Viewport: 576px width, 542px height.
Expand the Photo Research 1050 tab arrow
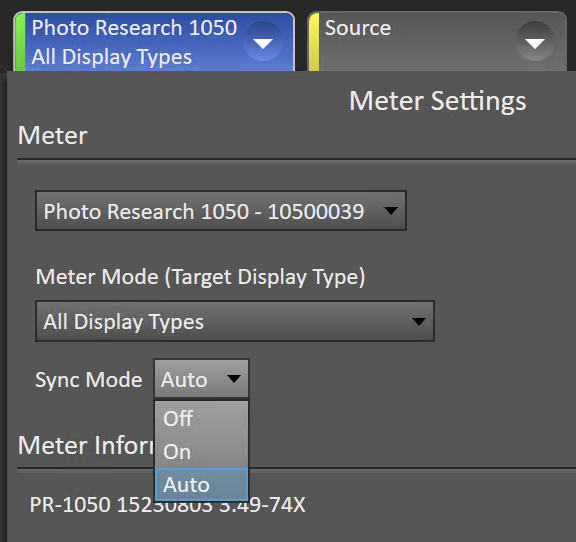(263, 42)
